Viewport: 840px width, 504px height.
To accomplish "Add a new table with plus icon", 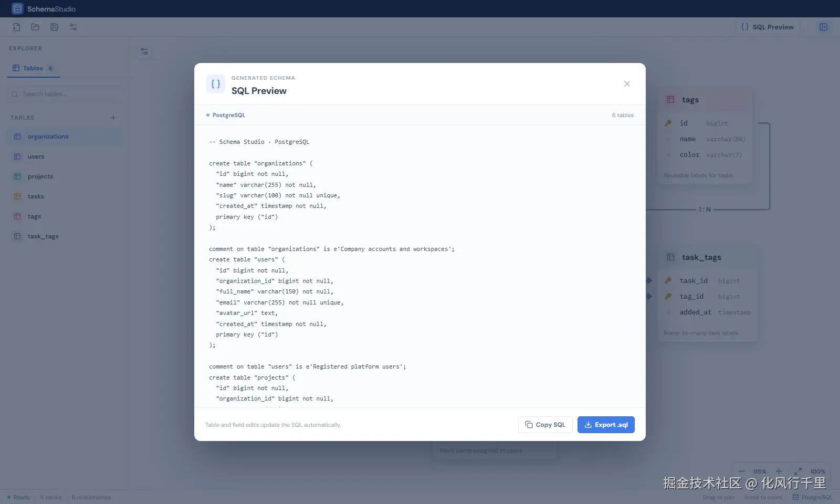I will click(113, 118).
